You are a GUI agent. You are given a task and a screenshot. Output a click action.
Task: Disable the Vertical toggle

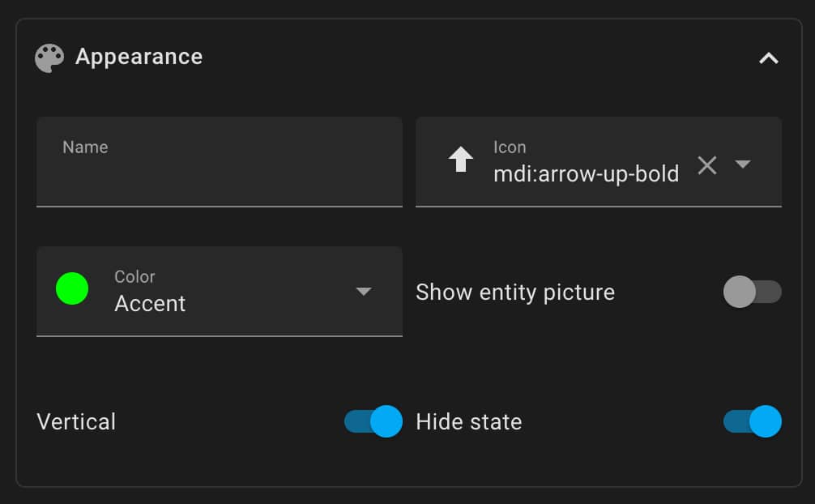point(373,421)
